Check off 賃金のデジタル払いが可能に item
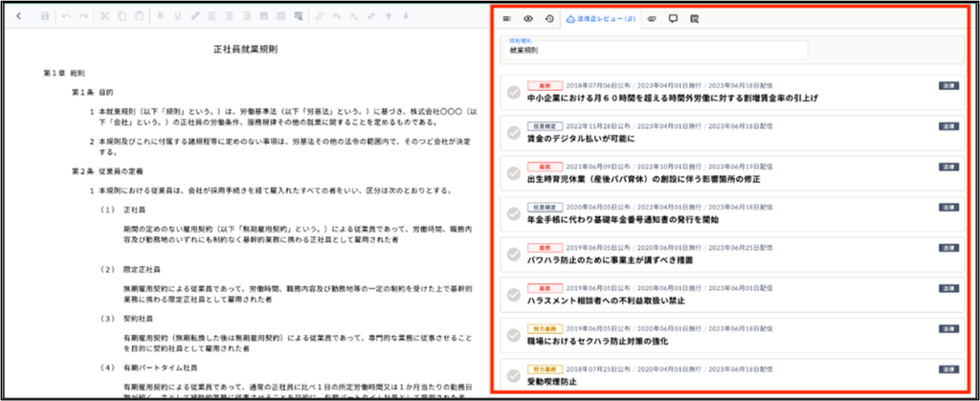 [514, 133]
